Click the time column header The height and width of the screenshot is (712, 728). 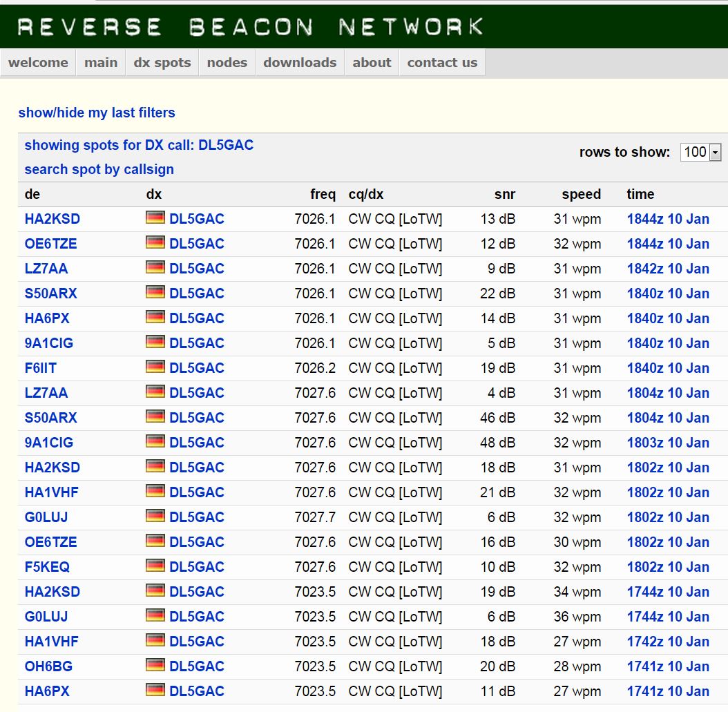(640, 195)
